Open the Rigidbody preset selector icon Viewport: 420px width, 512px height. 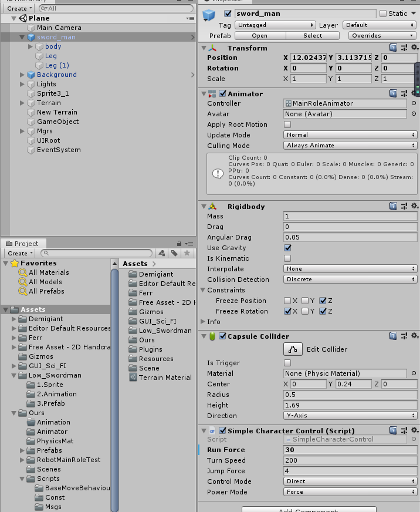click(404, 206)
